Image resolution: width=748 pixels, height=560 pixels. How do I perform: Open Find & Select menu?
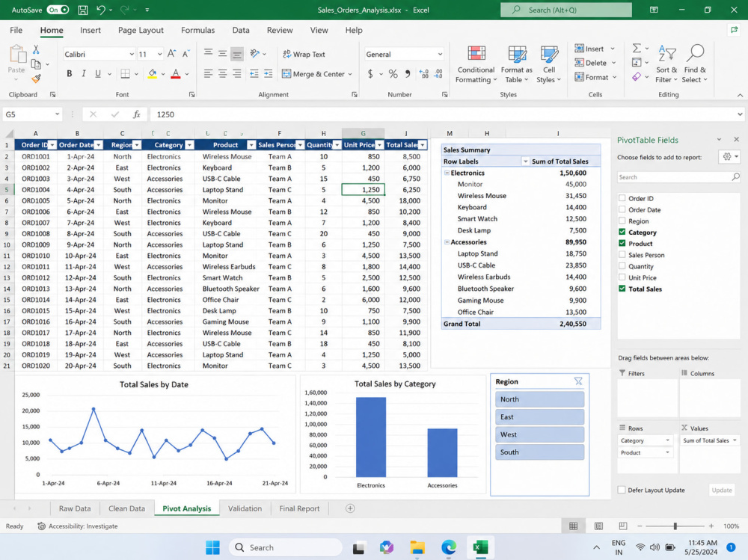[x=695, y=64]
